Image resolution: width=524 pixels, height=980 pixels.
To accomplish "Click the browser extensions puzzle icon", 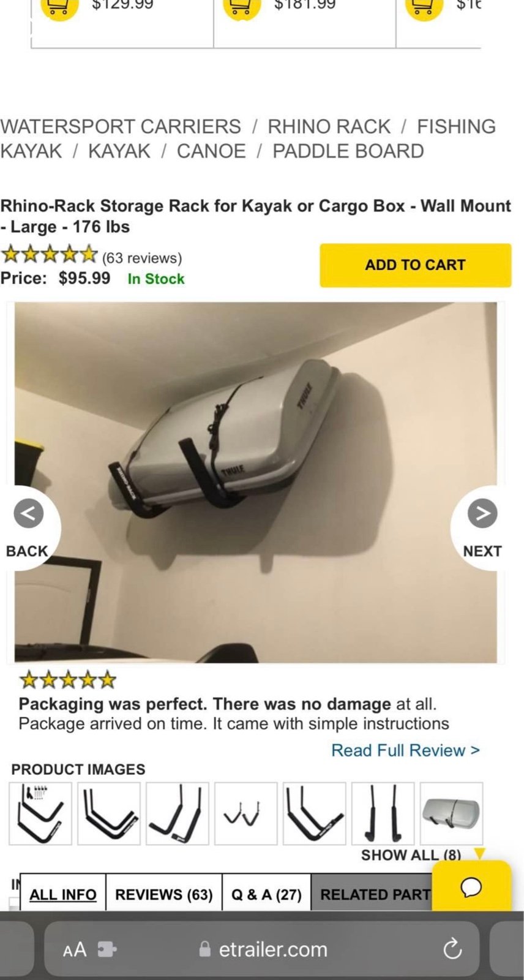I will pyautogui.click(x=107, y=949).
